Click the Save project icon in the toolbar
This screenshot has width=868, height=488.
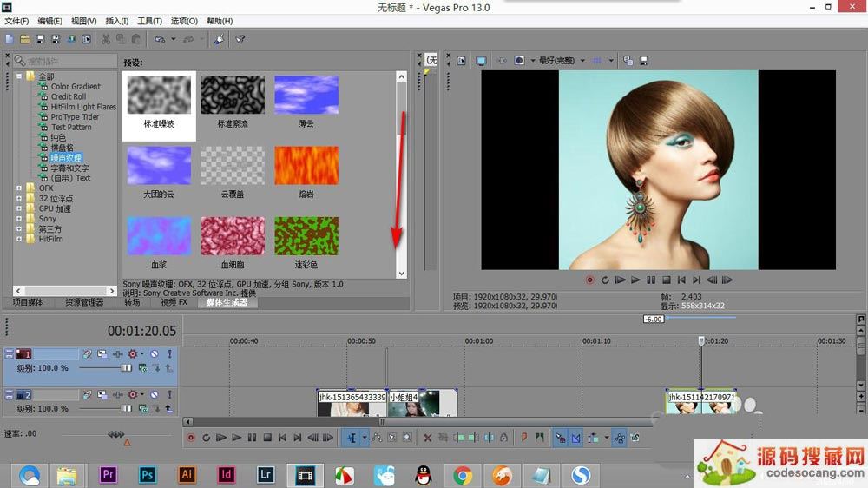click(40, 39)
